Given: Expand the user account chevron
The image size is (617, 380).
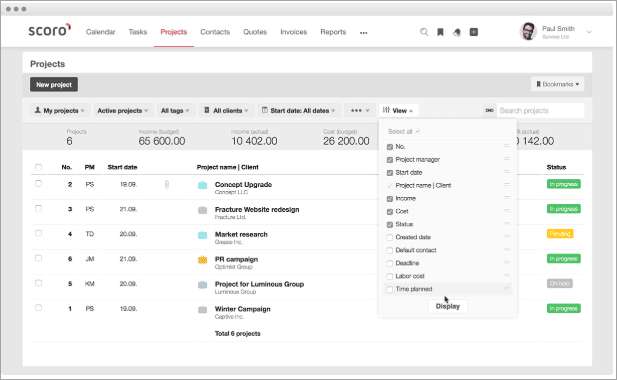Looking at the screenshot, I should [589, 32].
